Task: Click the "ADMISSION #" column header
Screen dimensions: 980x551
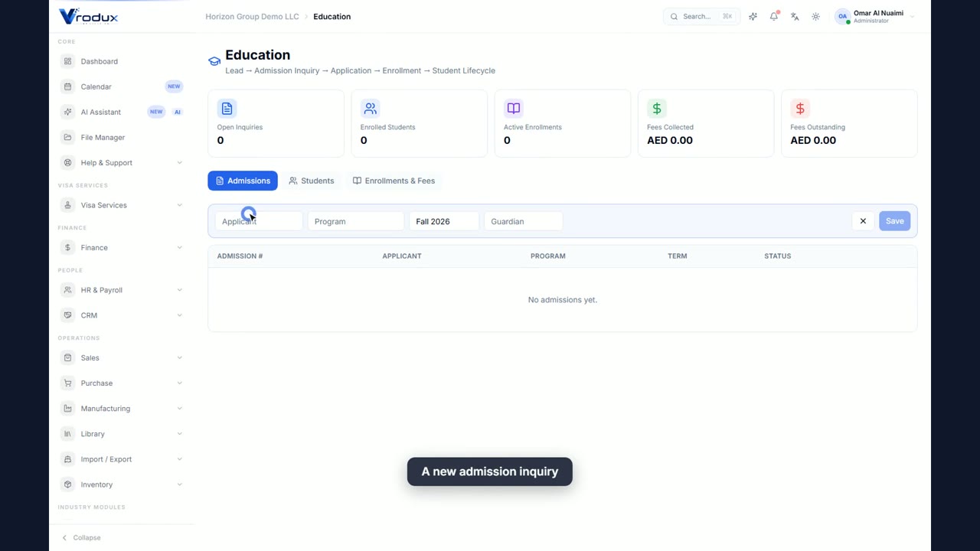Action: (x=240, y=256)
